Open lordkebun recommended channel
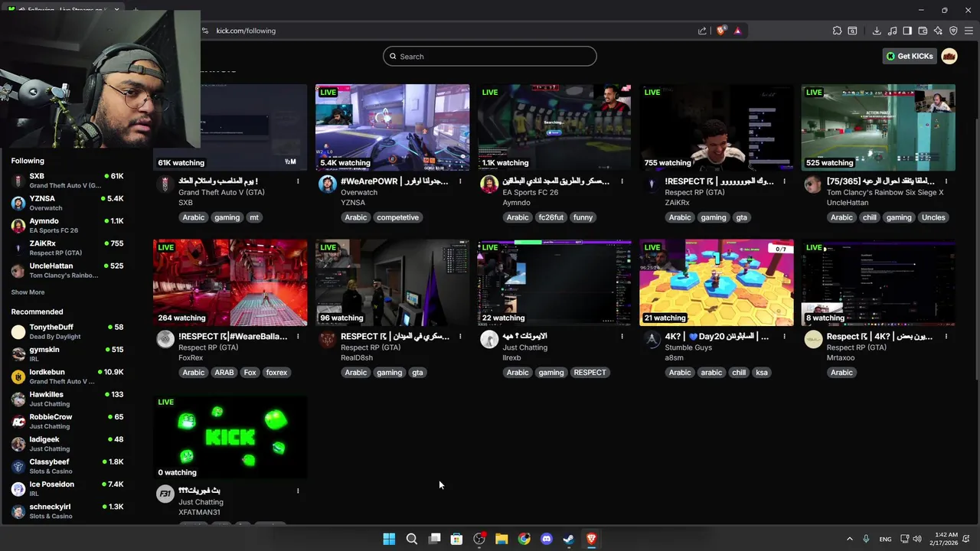 67,377
